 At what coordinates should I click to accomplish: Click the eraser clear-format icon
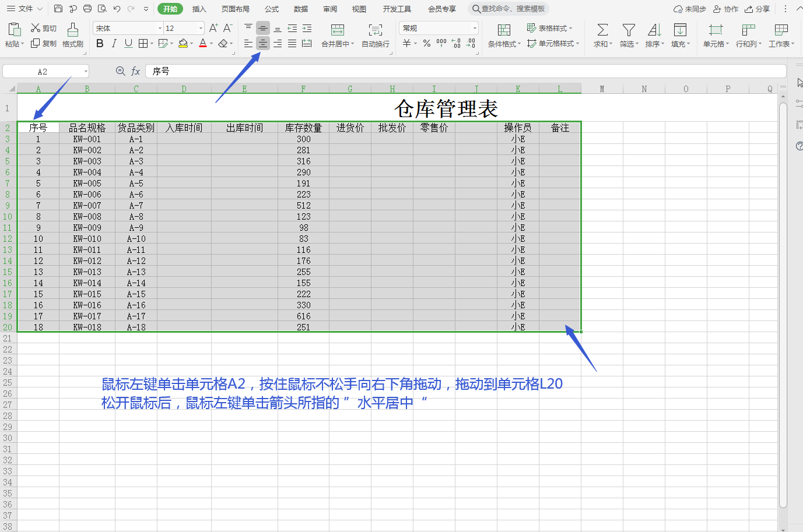[223, 44]
